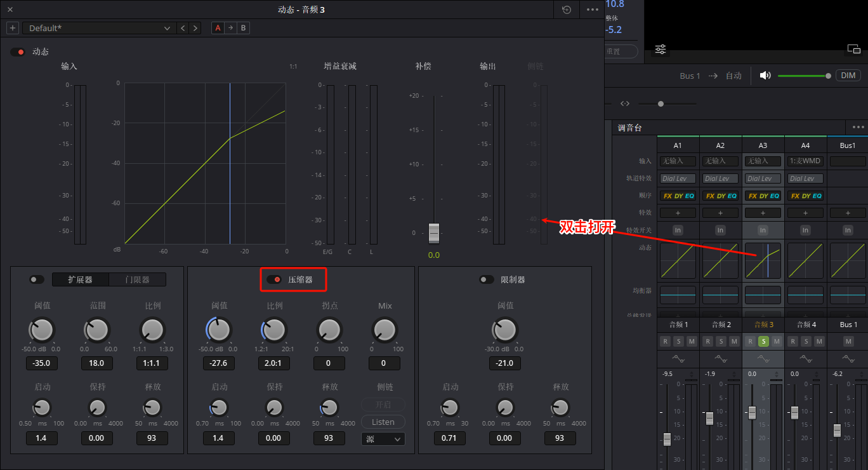This screenshot has width=868, height=470.
Task: Open A2 equalizer thumbnail
Action: pyautogui.click(x=720, y=295)
